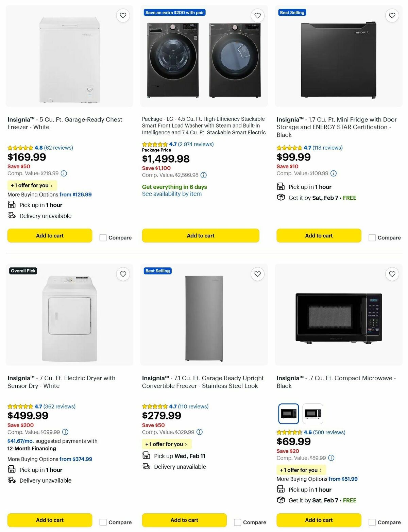Click the Best Selling badge on the mini fridge
Screen dimensions: 408x532
(292, 13)
